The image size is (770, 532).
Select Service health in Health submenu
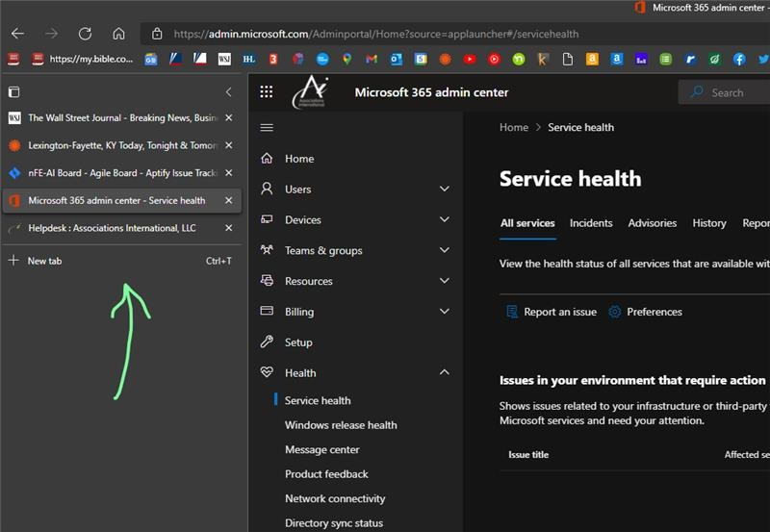pos(318,400)
